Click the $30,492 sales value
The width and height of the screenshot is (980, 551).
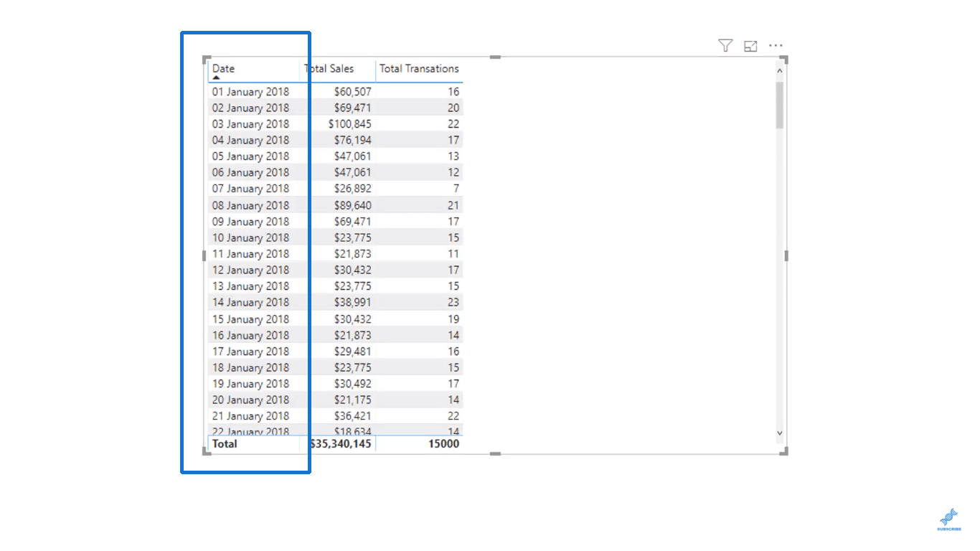(x=353, y=384)
